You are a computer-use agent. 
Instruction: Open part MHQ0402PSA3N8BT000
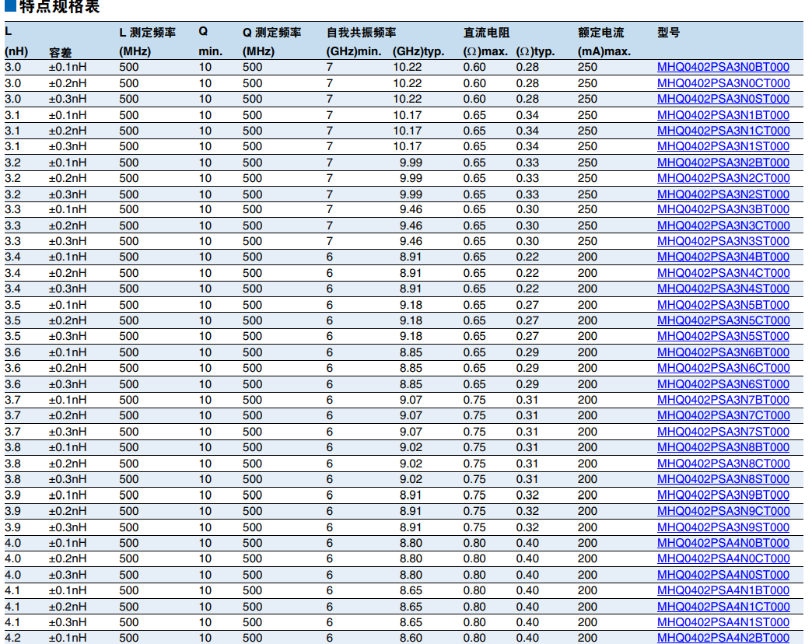click(x=723, y=447)
